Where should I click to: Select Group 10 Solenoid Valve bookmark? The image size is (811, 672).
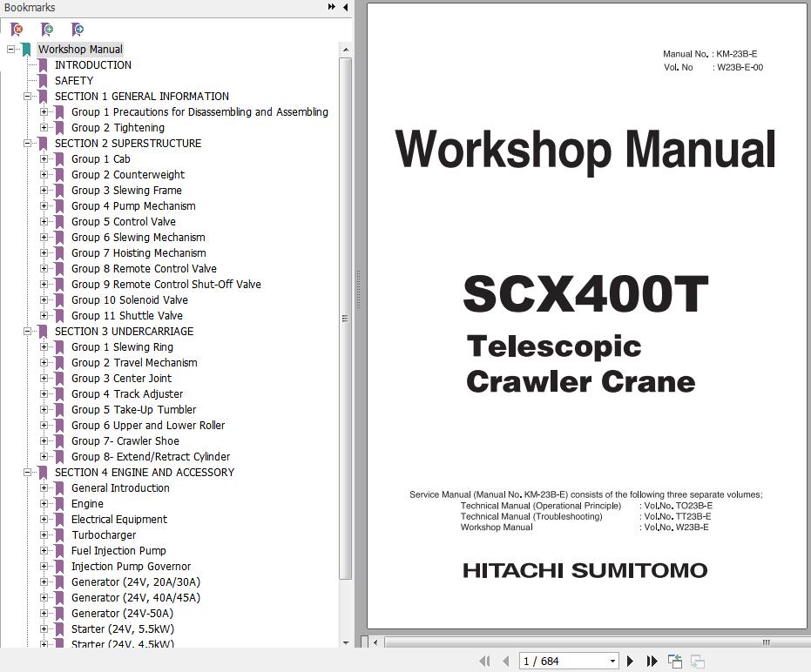(x=129, y=300)
